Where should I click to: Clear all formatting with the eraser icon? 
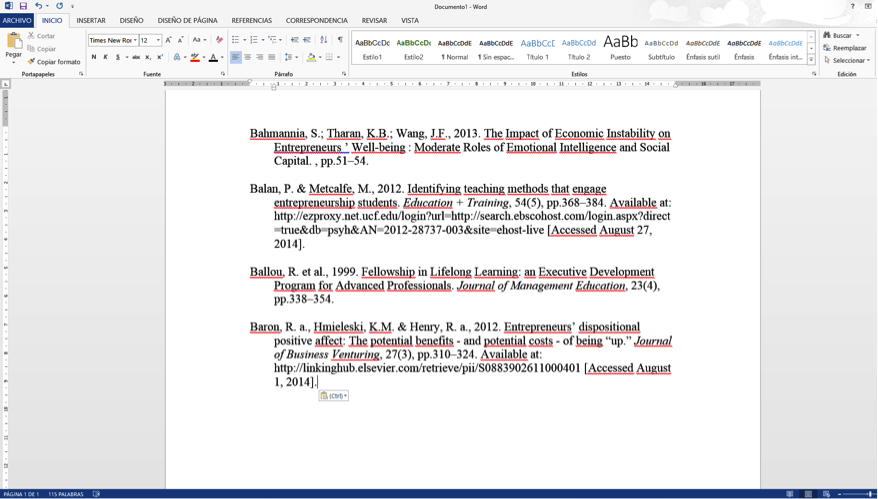click(219, 40)
